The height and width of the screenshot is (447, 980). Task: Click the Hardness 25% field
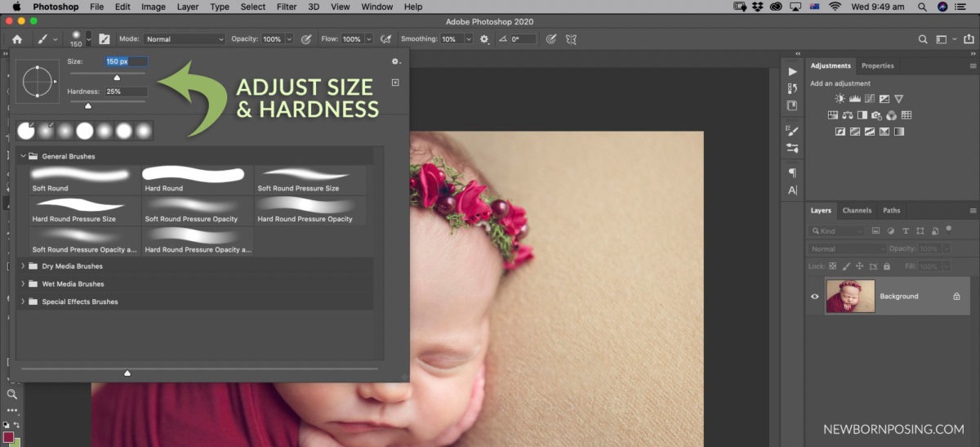click(x=126, y=92)
